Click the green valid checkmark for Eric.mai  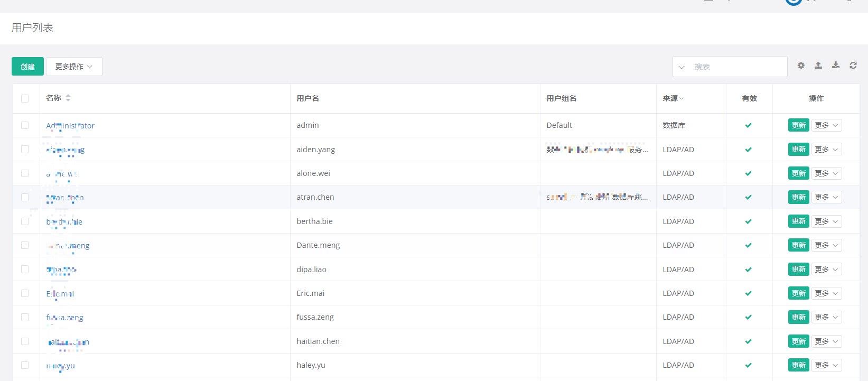click(x=749, y=294)
